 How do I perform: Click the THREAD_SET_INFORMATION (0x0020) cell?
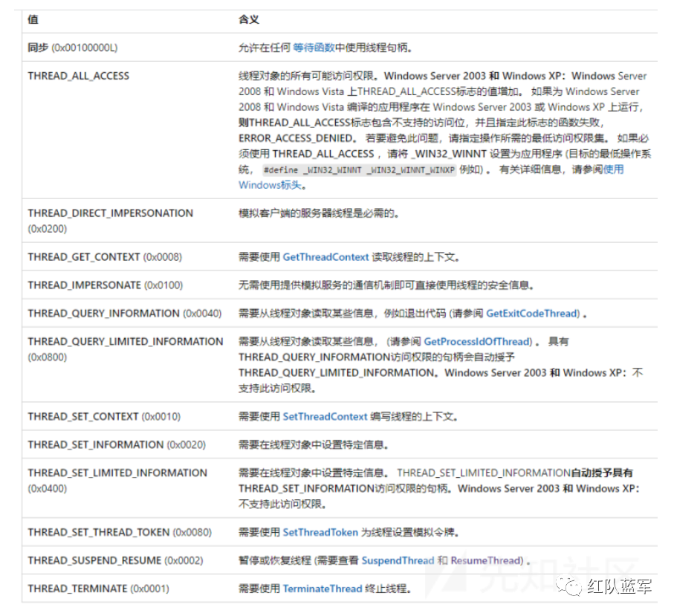click(127, 444)
